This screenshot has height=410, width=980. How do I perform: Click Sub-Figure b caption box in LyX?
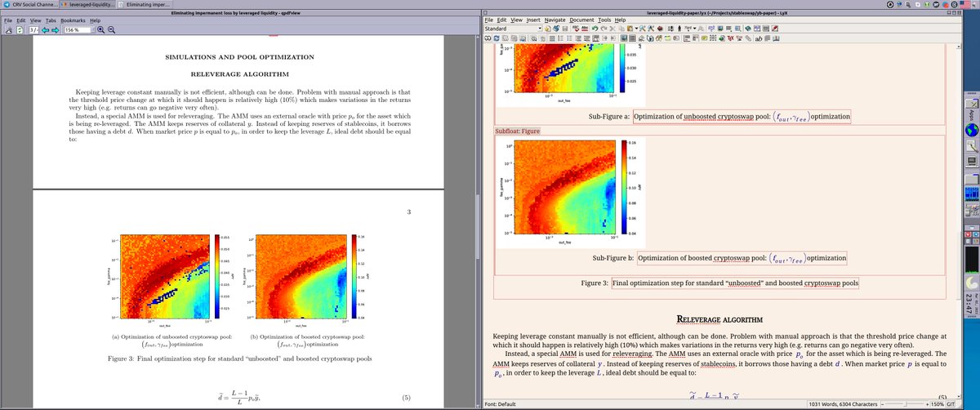[x=742, y=258]
